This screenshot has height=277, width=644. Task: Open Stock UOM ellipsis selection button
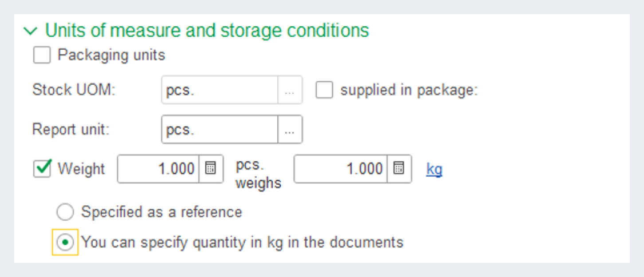[290, 90]
